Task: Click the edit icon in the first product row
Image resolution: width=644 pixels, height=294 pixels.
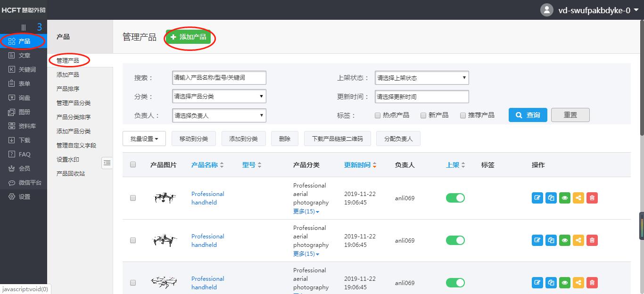Action: 537,198
